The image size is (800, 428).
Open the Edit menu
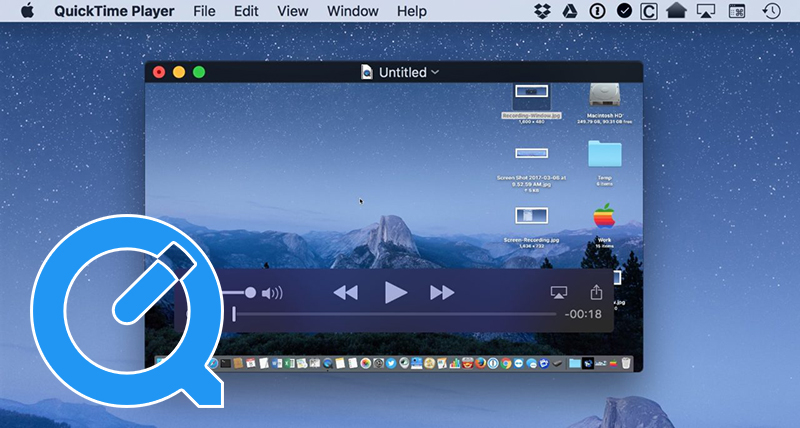coord(246,11)
